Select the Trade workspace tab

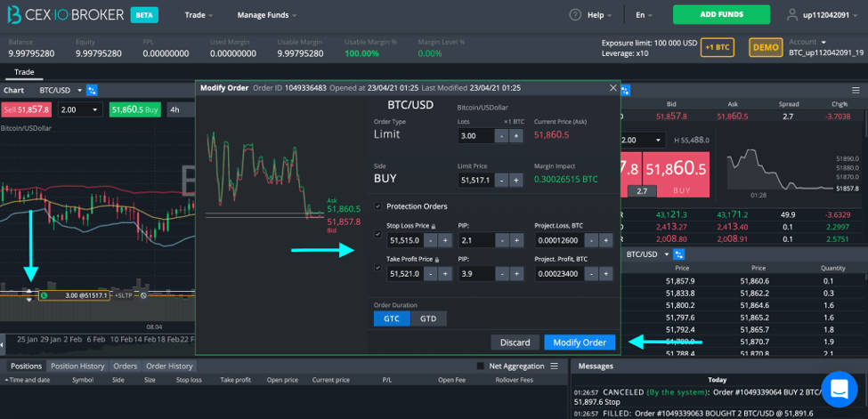coord(24,72)
